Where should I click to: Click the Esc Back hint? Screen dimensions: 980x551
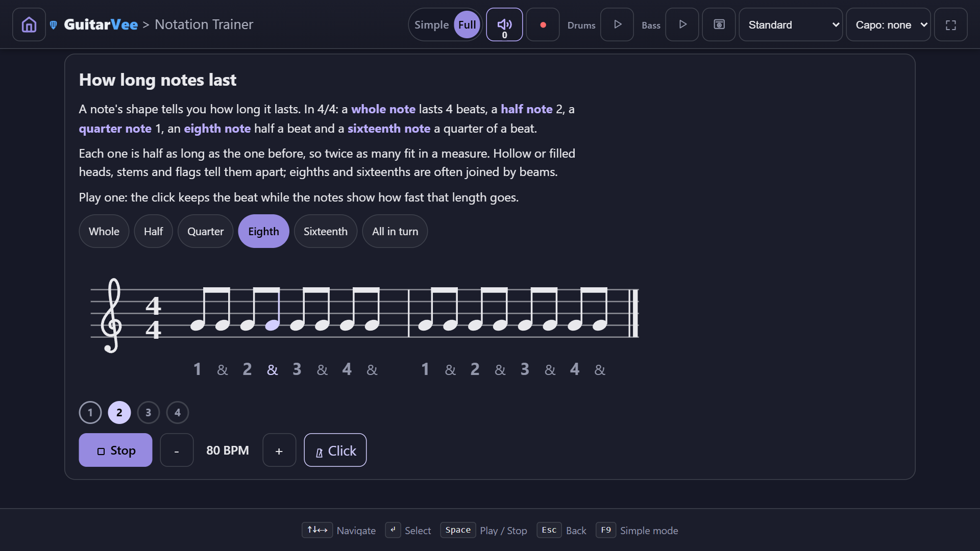click(x=561, y=530)
